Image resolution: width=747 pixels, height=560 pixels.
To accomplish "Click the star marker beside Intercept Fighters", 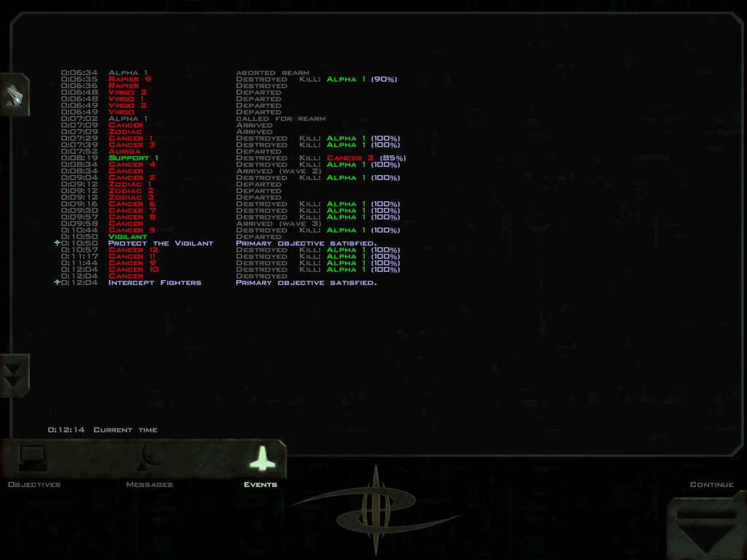I will point(58,282).
